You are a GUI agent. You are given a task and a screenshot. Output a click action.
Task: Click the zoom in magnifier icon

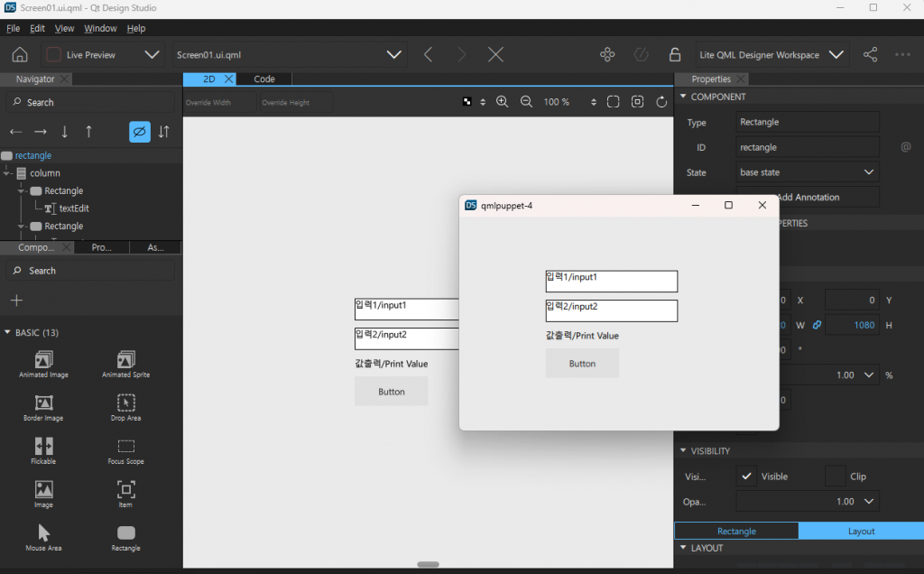[x=503, y=102]
